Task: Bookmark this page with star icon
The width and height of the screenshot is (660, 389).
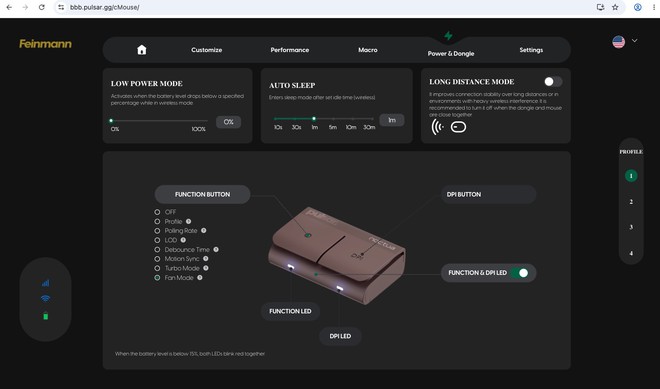Action: 615,7
